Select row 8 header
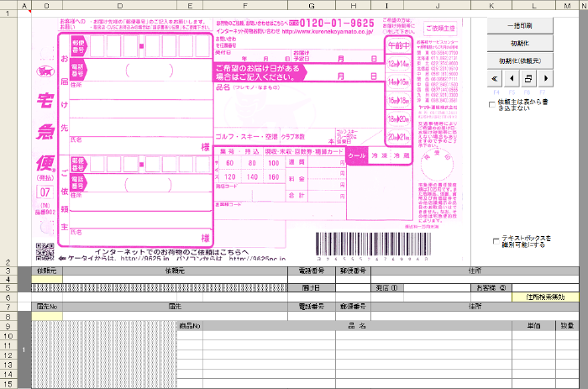This screenshot has width=588, height=389. tap(8, 316)
